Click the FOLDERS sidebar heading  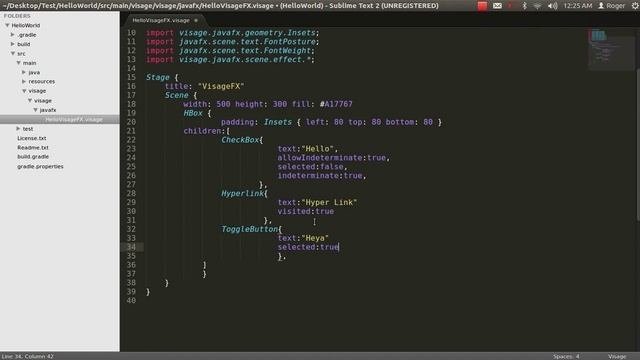[17, 16]
